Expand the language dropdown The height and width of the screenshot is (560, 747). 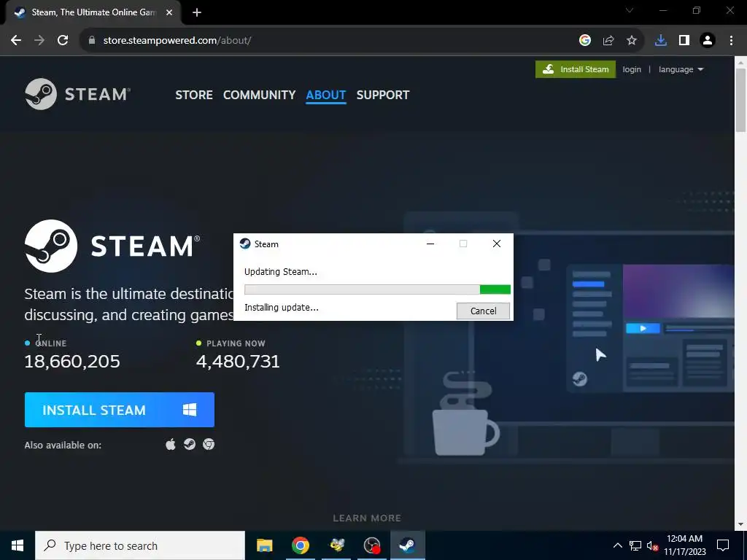click(681, 69)
